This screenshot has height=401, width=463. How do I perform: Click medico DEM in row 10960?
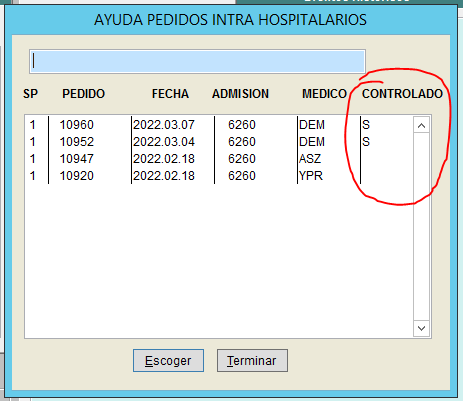[312, 125]
